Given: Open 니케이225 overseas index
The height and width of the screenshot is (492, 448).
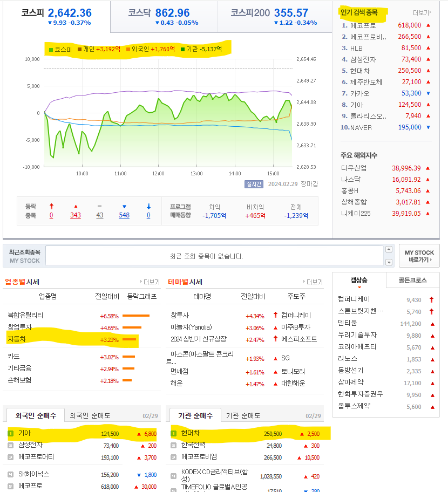Looking at the screenshot, I should coord(356,214).
